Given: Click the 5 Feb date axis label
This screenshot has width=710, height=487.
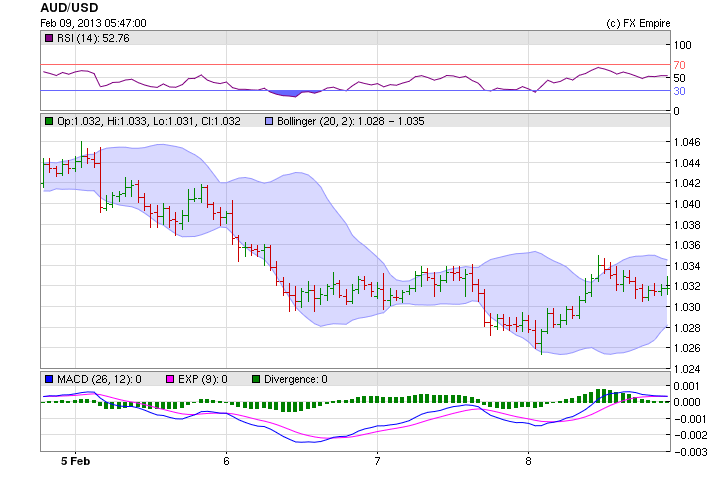Looking at the screenshot, I should (76, 461).
